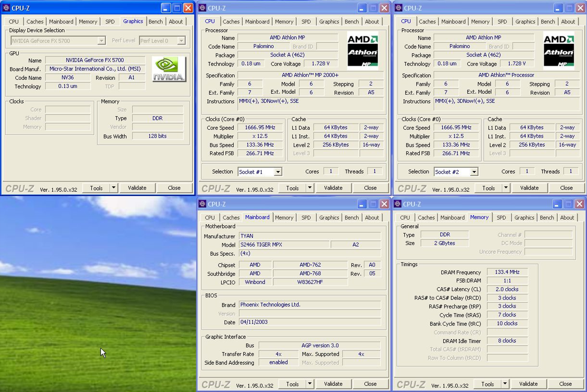Click the Board Manuf. value Micro-Star International
This screenshot has height=392, width=587.
(x=95, y=69)
